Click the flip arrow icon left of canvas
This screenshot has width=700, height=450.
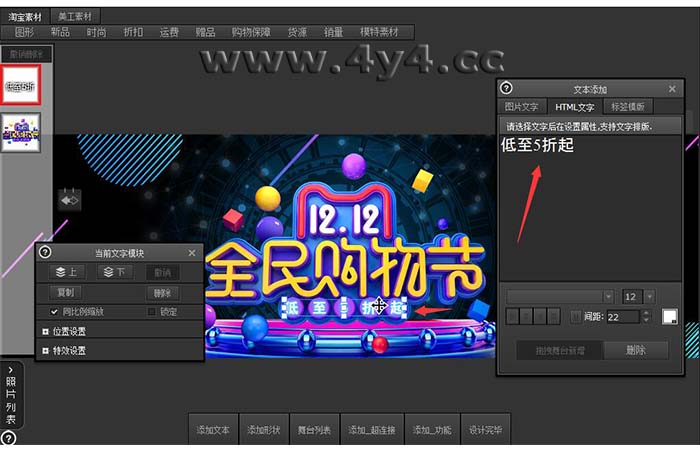pos(69,201)
